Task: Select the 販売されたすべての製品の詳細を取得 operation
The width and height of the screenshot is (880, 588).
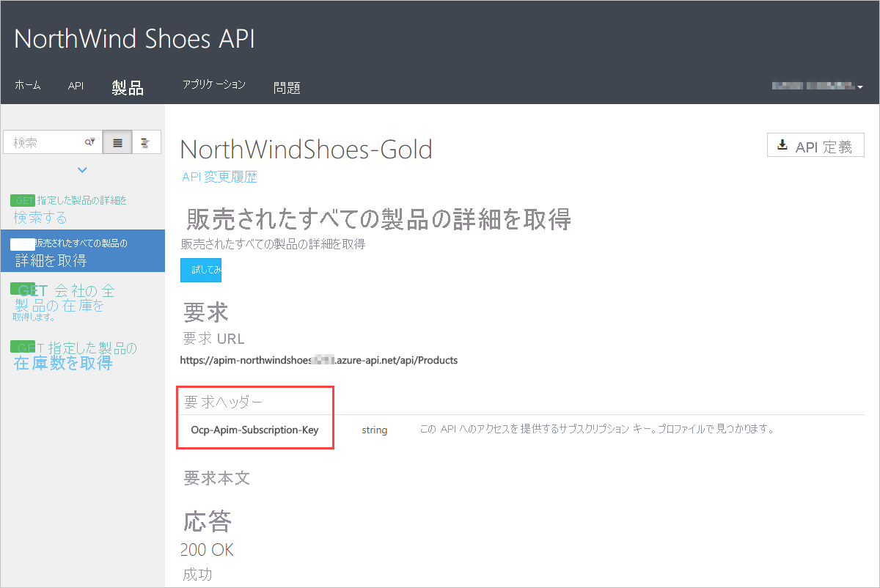Action: (82, 251)
